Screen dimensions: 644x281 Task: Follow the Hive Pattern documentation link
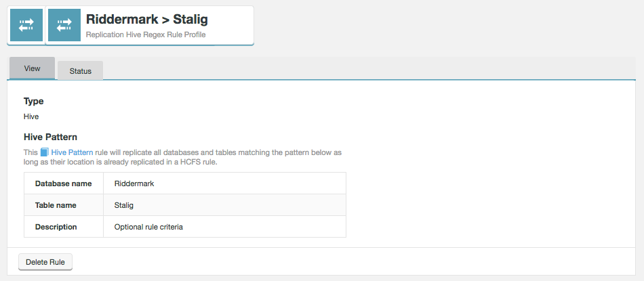[72, 152]
